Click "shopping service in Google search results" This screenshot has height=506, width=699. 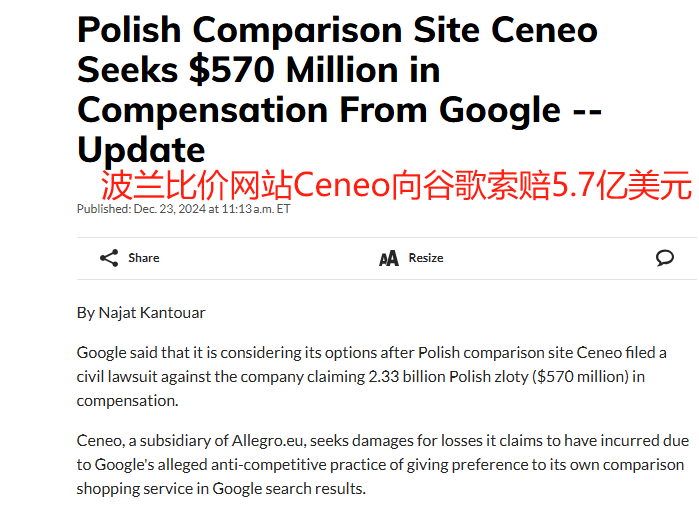coord(221,489)
